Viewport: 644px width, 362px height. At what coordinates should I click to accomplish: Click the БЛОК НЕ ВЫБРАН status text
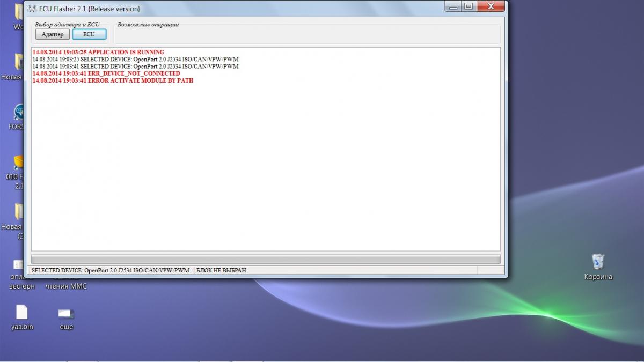(221, 270)
